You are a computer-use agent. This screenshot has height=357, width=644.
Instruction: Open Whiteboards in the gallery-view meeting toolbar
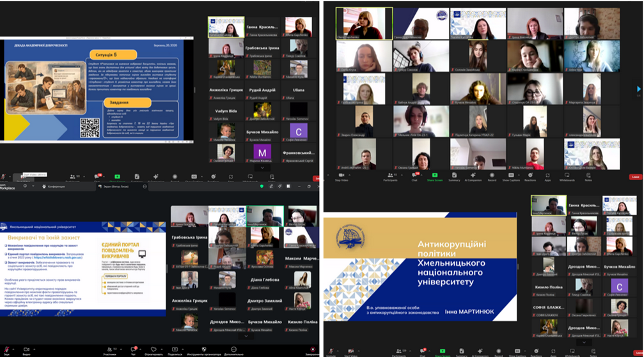[567, 175]
